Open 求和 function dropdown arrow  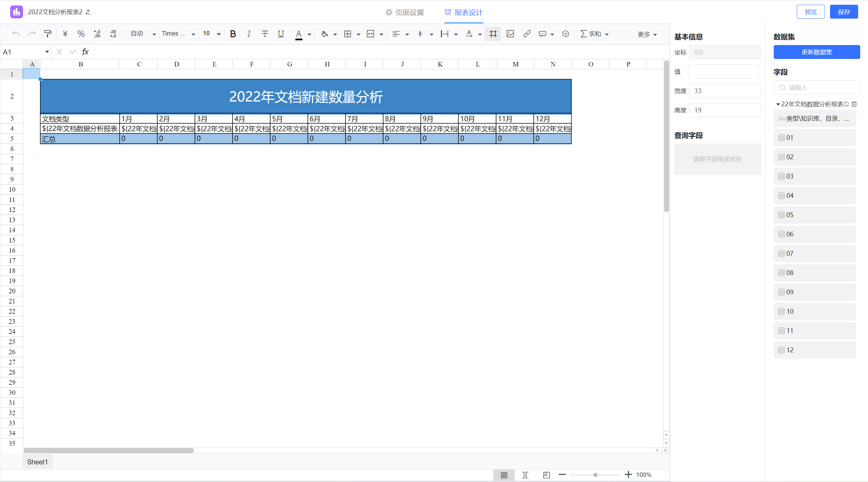click(607, 34)
